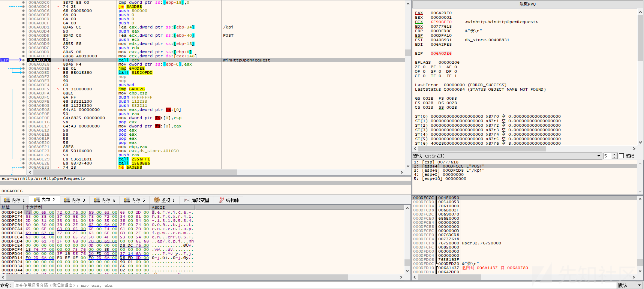Click the 隐藏FPU button
Screen dimensions: 644x289
pyautogui.click(x=527, y=4)
